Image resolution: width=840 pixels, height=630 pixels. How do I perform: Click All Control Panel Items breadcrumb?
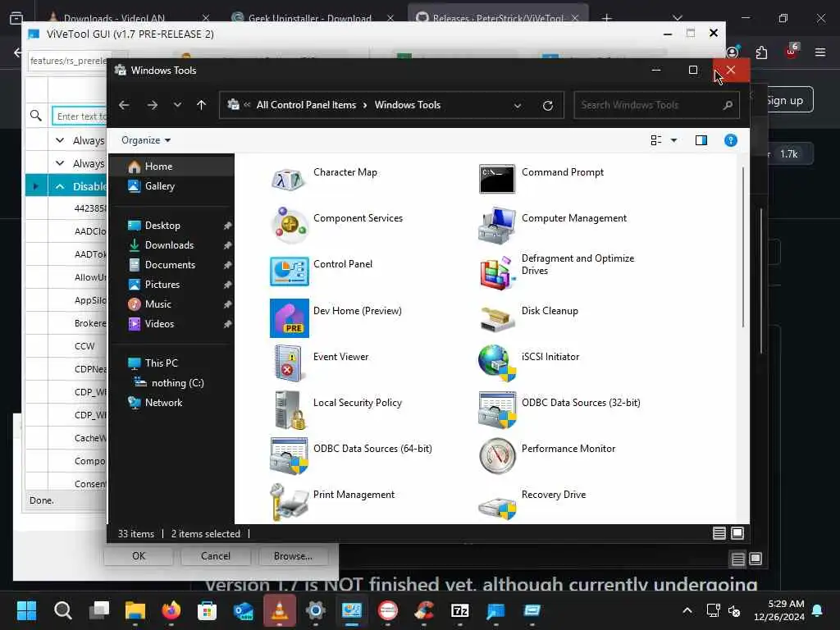tap(306, 105)
